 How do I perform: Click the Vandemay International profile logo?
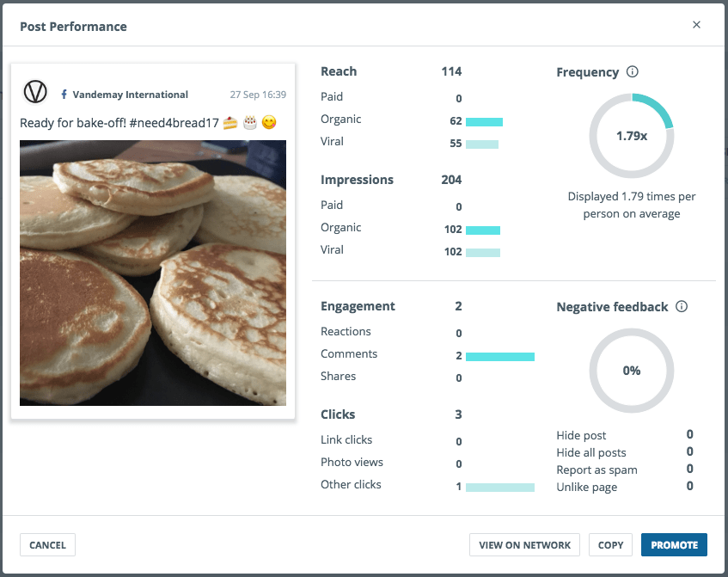point(35,91)
